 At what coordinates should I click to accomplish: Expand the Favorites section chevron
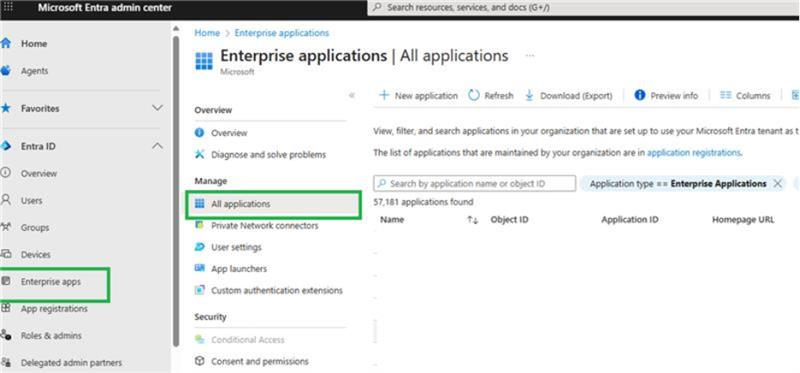coord(158,108)
